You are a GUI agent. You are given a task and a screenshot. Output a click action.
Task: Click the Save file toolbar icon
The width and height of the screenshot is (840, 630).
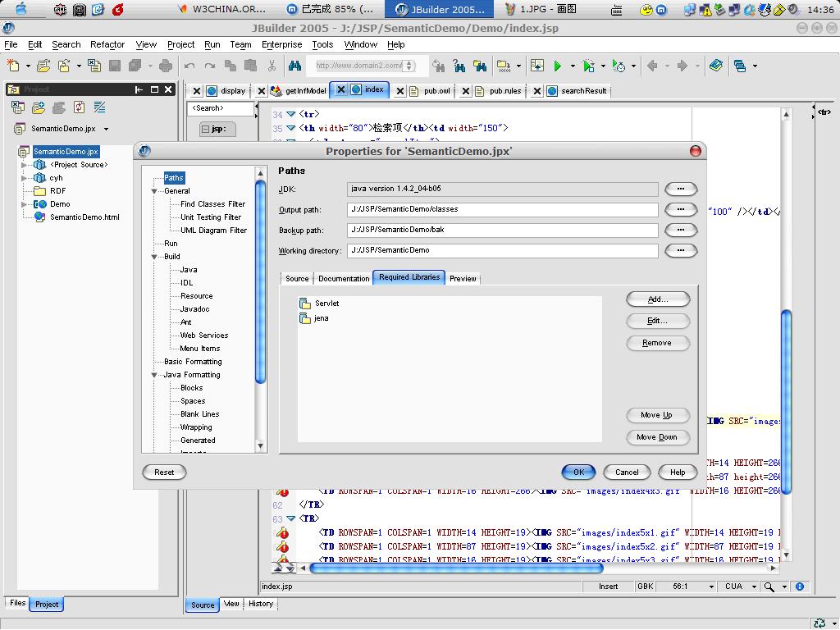[x=116, y=66]
